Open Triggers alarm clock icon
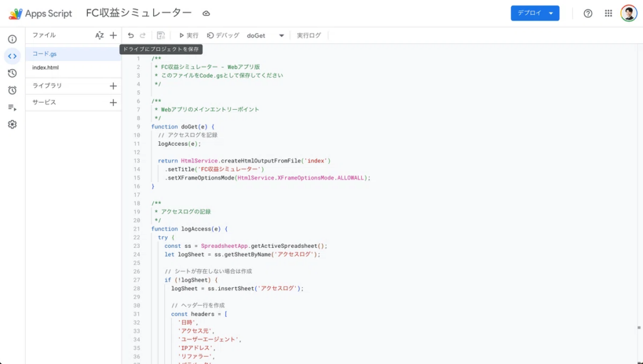 [x=12, y=90]
